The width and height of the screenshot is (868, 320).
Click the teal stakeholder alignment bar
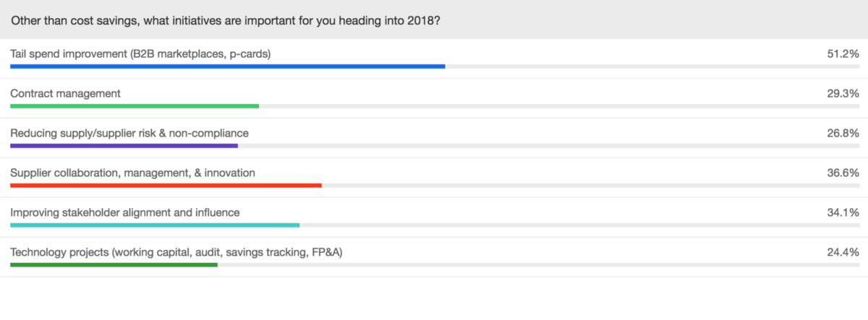[x=155, y=225]
